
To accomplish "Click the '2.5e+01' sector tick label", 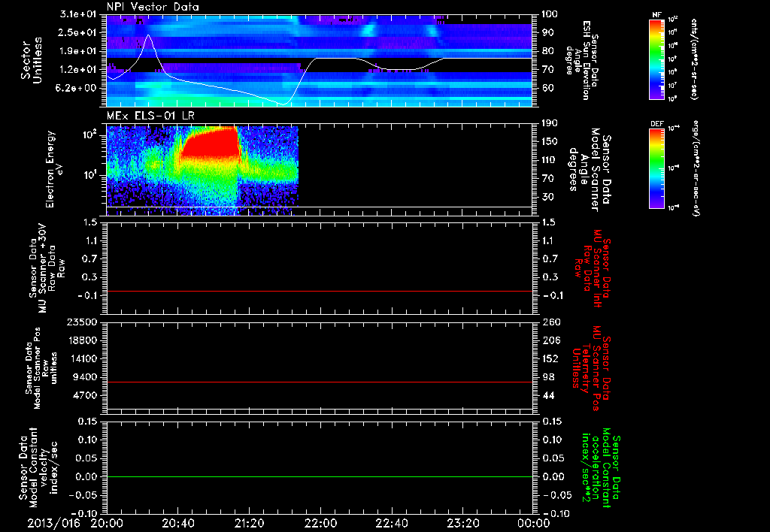I will click(x=78, y=32).
